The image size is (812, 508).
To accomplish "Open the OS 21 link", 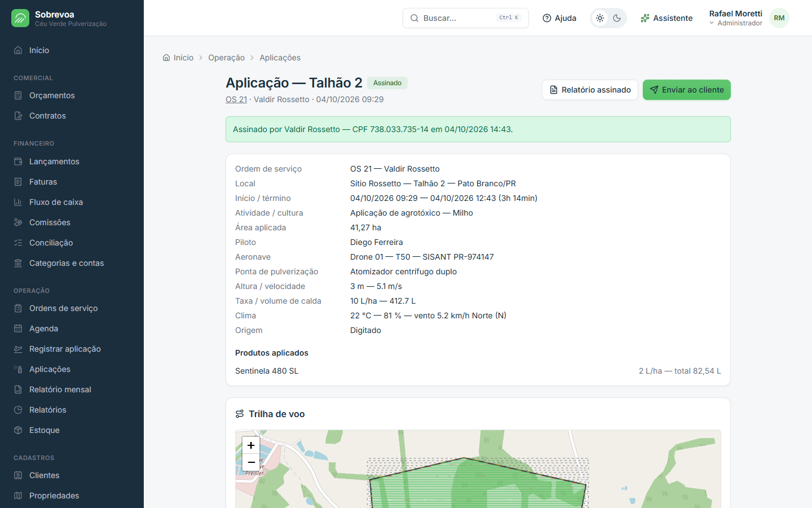I will 236,99.
